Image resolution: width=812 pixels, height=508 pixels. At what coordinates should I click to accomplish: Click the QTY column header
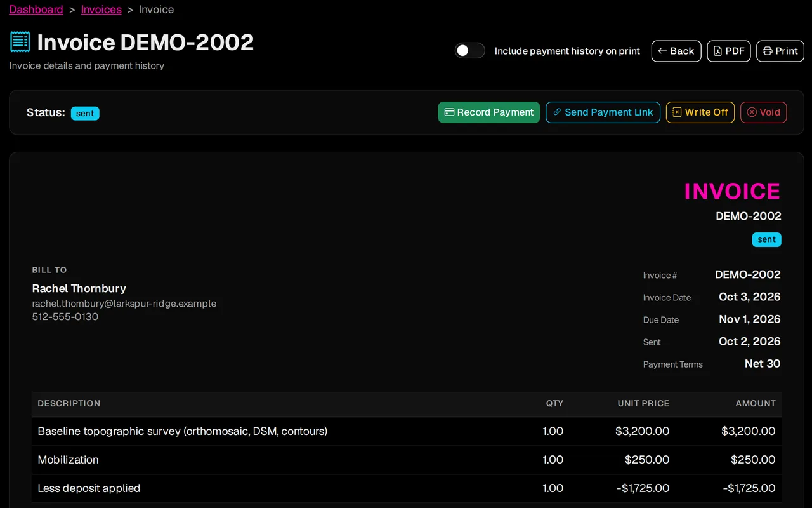(x=554, y=403)
